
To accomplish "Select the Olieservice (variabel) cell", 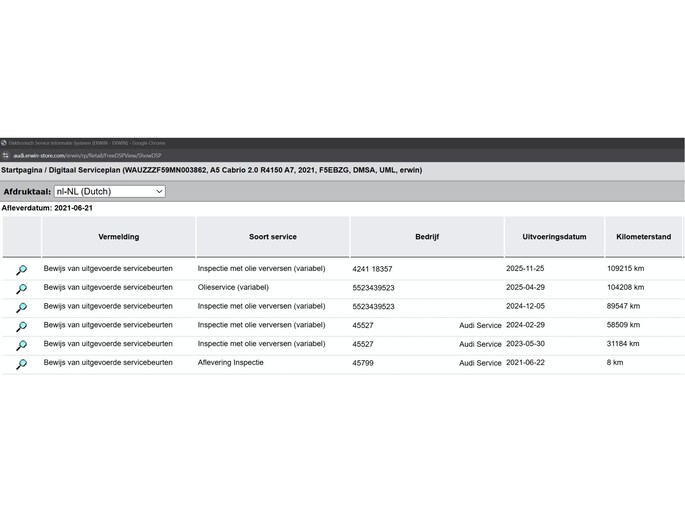I will click(233, 287).
